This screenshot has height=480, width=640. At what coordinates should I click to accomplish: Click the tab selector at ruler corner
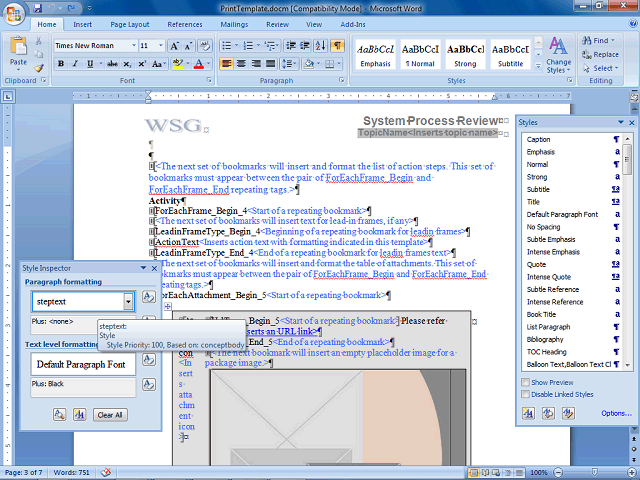(8, 97)
